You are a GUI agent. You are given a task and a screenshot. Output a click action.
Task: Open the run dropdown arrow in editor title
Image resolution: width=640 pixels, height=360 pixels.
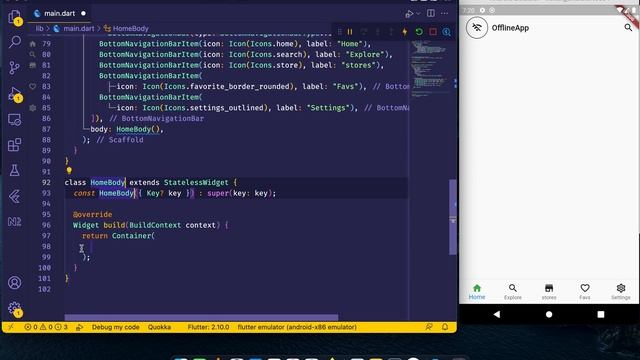pos(418,13)
